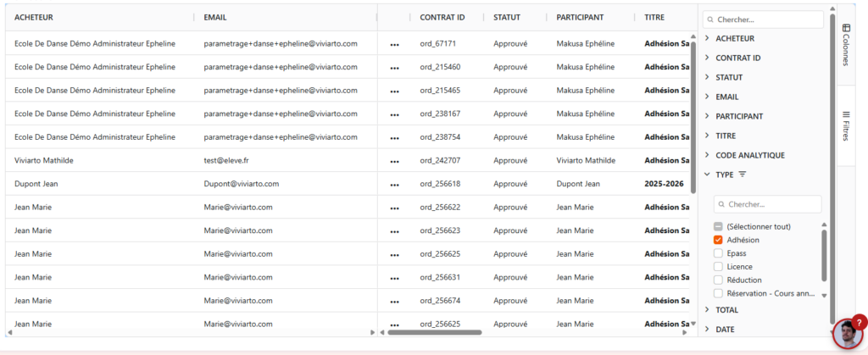Click the filter icon beside TYPE
Image resolution: width=868 pixels, height=355 pixels.
coord(743,175)
